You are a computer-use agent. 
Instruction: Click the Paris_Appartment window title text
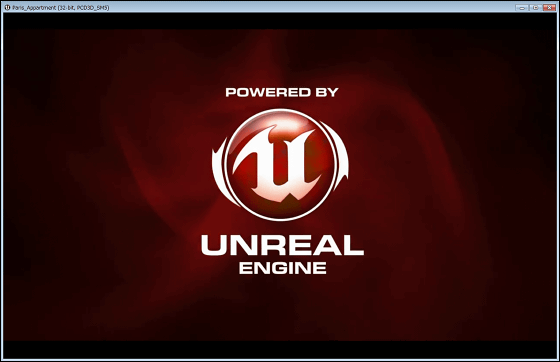click(x=60, y=7)
